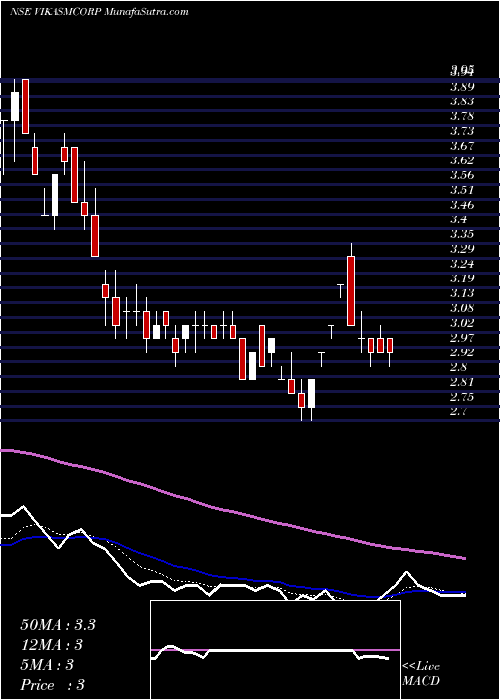Click the 3.46 axis value
Image resolution: width=500 pixels, height=700 pixels.
tap(462, 205)
